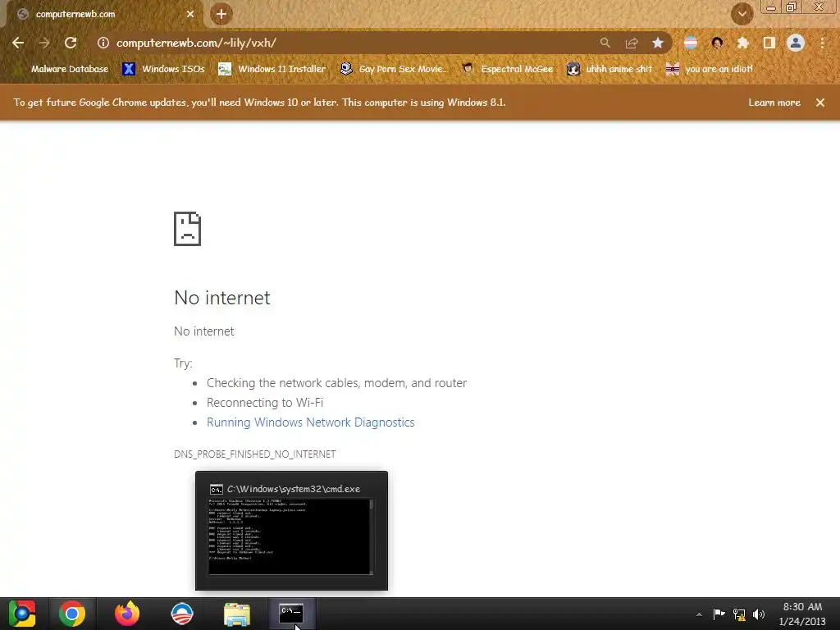Open the Espectral McGee bookmark
840x630 pixels.
[x=507, y=69]
